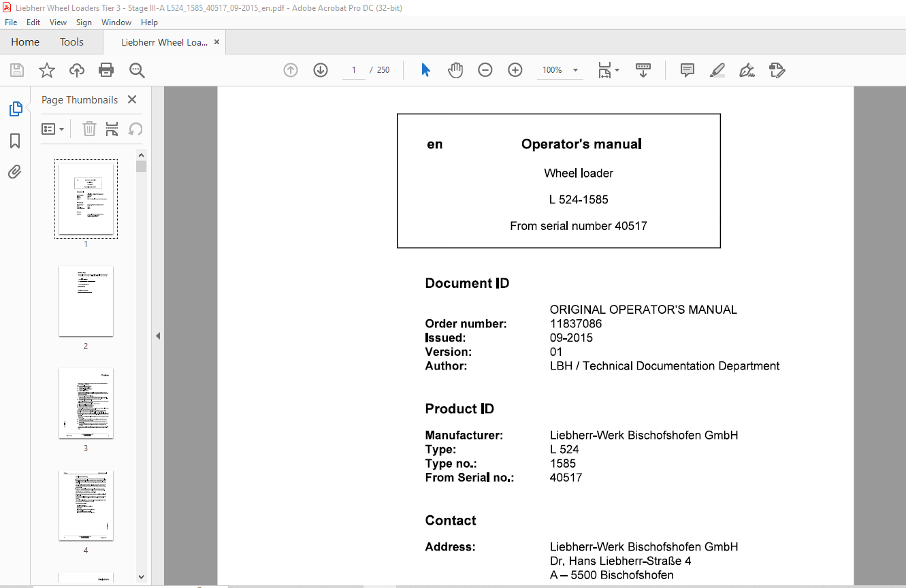Close the Page Thumbnails panel
906x588 pixels.
coord(132,99)
